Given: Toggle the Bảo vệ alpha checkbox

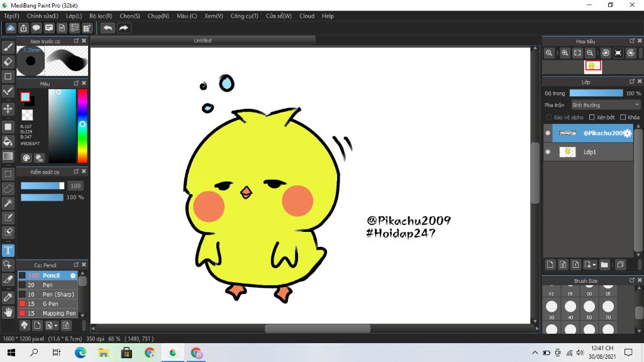Looking at the screenshot, I should [x=549, y=118].
